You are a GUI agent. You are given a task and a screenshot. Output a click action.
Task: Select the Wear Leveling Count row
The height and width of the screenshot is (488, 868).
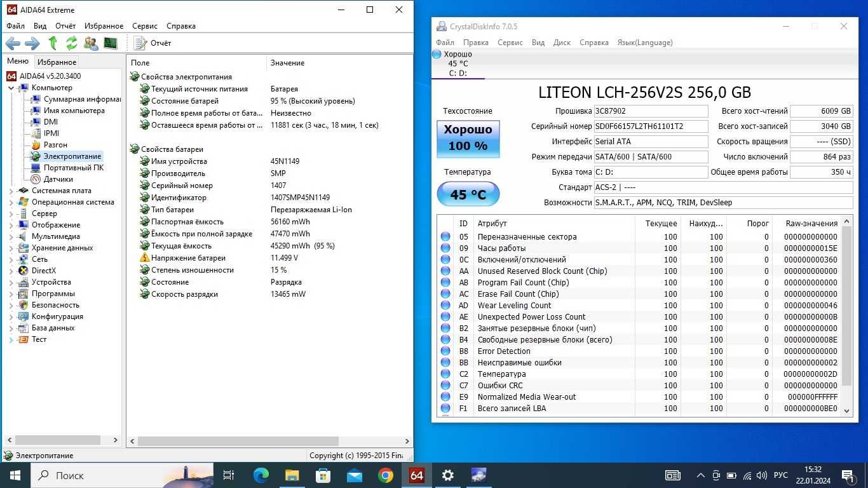(639, 306)
